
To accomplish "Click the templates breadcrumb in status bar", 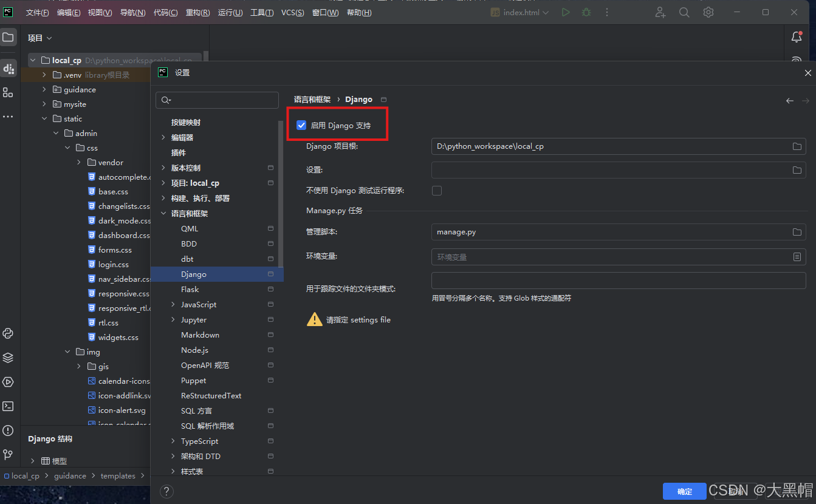I will [x=118, y=476].
